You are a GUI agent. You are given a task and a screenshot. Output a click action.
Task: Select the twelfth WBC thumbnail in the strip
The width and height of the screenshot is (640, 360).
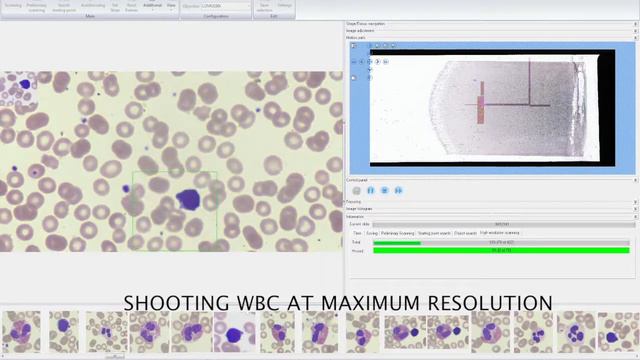(x=491, y=331)
